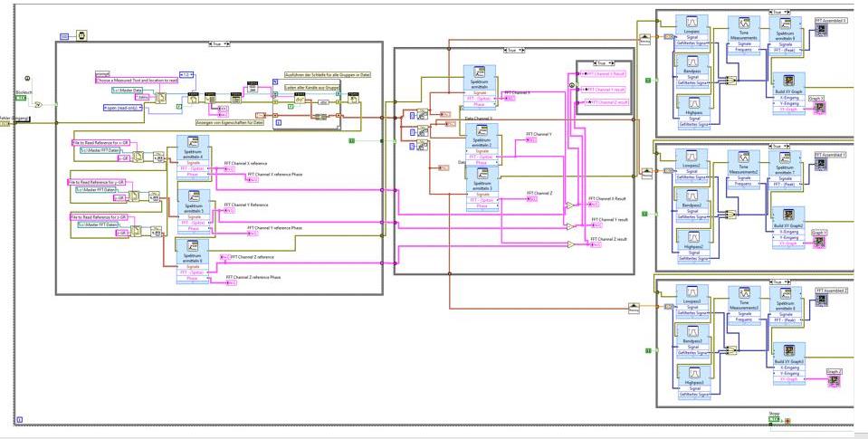Select the Spektrum ermitteln 2 Express VI
The height and width of the screenshot is (439, 868).
[481, 146]
